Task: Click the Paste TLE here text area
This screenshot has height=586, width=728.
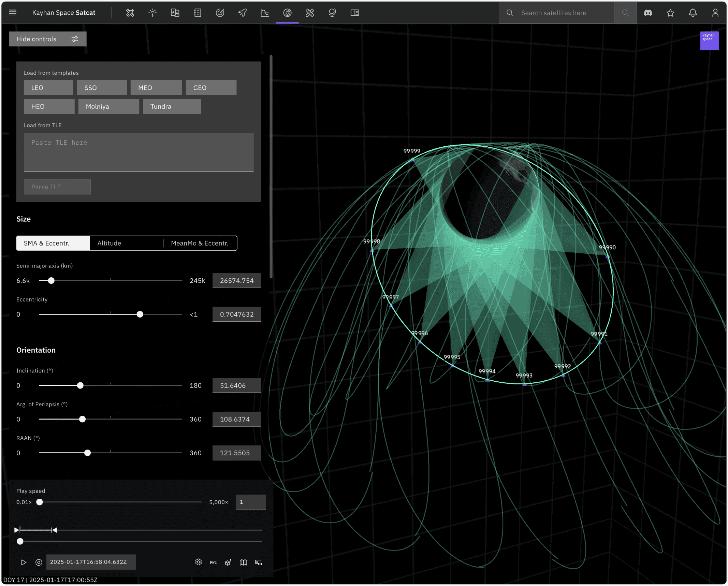Action: pos(139,152)
